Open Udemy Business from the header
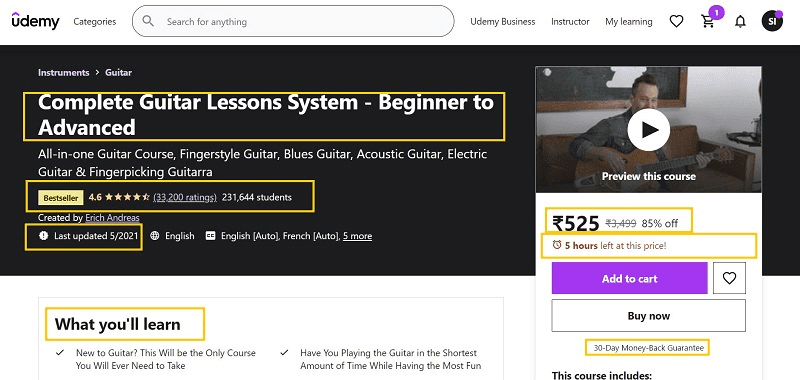This screenshot has height=380, width=800. (503, 21)
